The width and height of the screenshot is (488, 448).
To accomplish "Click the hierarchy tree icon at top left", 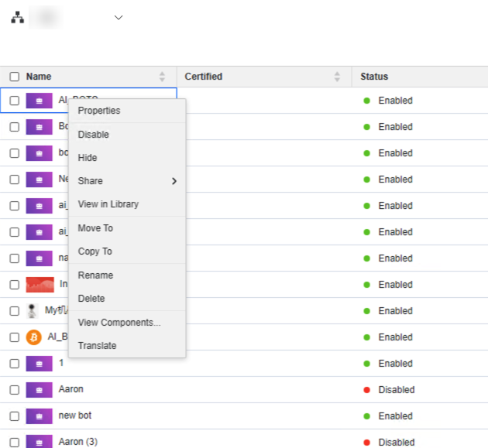I will point(17,18).
